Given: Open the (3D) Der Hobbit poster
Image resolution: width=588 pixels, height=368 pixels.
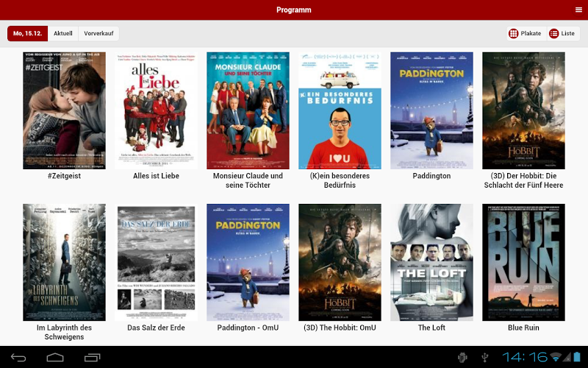Looking at the screenshot, I should (x=523, y=110).
